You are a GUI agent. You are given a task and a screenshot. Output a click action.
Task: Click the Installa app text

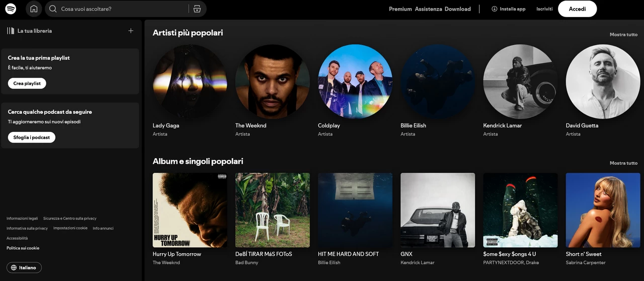click(x=513, y=9)
